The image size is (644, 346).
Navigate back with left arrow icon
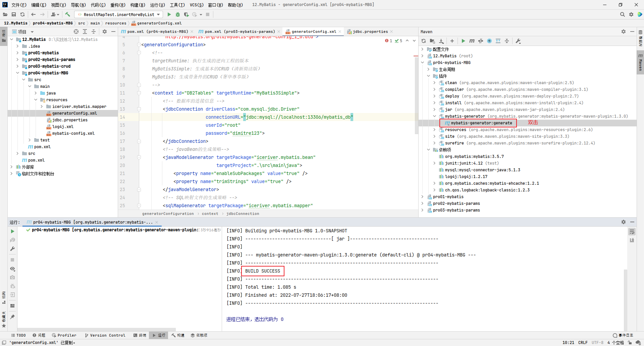click(33, 14)
